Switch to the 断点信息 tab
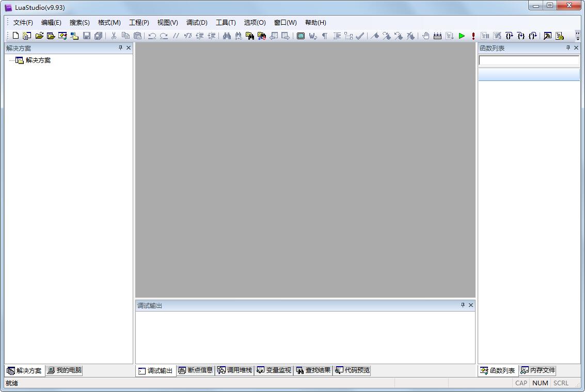 [x=196, y=370]
